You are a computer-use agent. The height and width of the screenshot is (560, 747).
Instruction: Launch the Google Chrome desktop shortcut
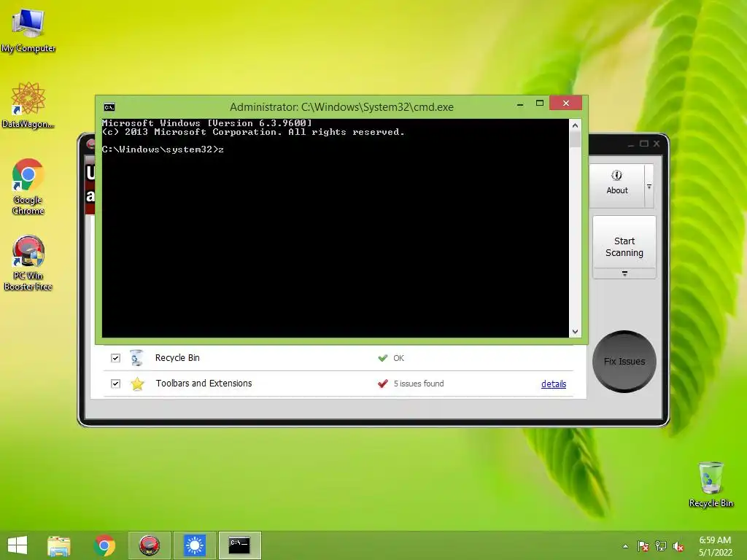coord(28,187)
